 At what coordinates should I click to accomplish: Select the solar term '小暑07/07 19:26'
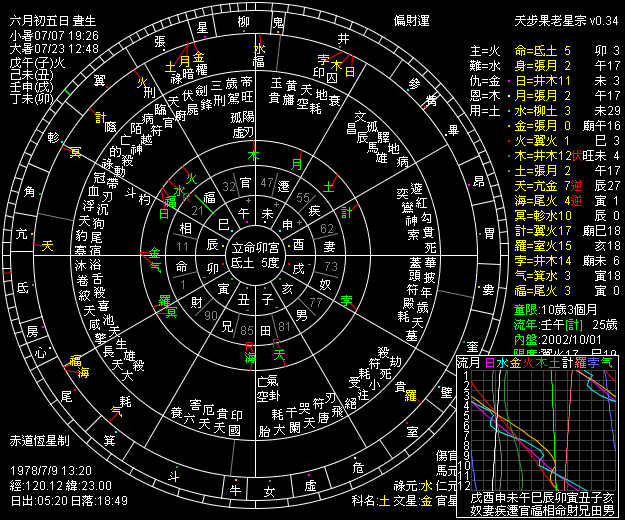[x=54, y=36]
